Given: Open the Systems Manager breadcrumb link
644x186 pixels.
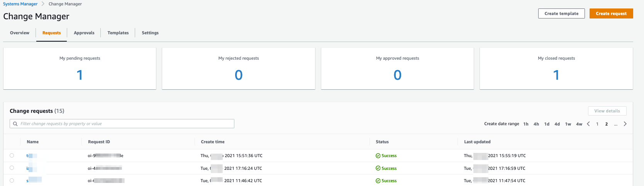Looking at the screenshot, I should tap(20, 4).
